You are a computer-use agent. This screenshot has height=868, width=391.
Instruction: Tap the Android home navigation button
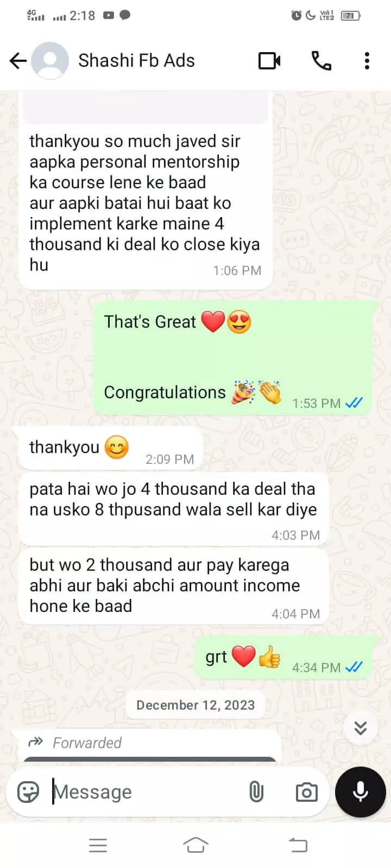click(x=195, y=845)
